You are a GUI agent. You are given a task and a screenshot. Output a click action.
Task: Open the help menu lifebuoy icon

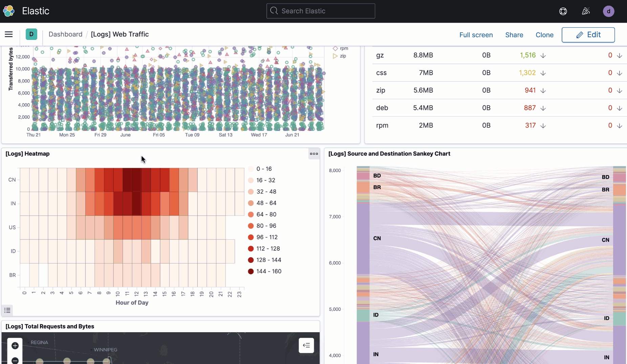point(563,11)
